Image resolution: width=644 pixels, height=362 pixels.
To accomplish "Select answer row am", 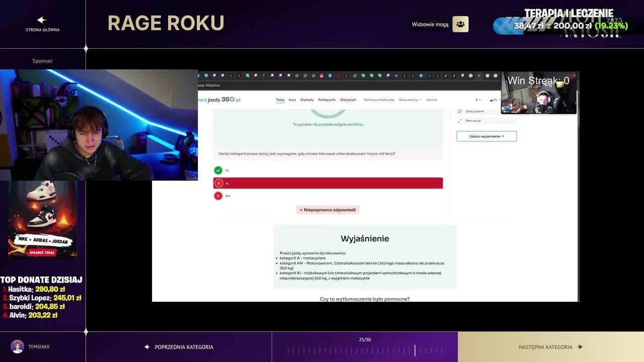I will point(328,196).
